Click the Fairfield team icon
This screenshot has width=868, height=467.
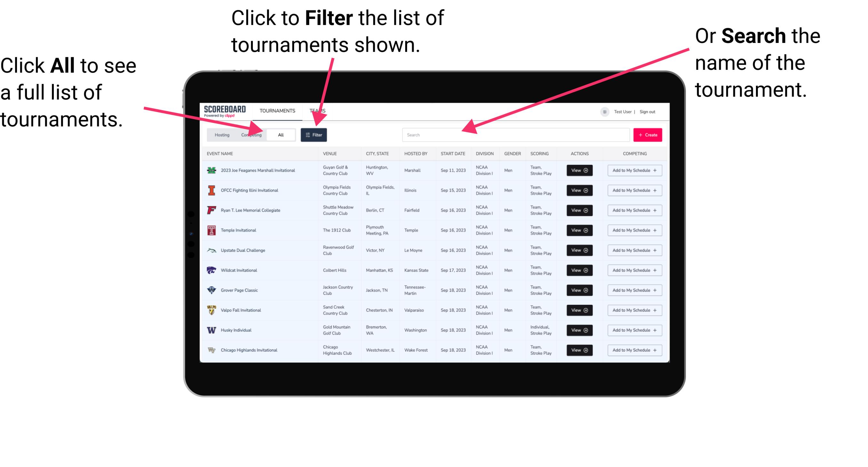click(x=210, y=211)
